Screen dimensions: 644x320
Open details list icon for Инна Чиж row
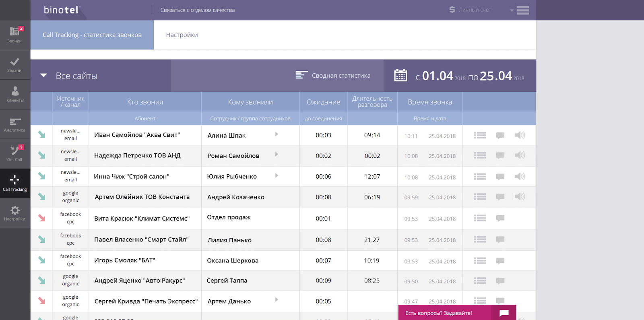480,177
